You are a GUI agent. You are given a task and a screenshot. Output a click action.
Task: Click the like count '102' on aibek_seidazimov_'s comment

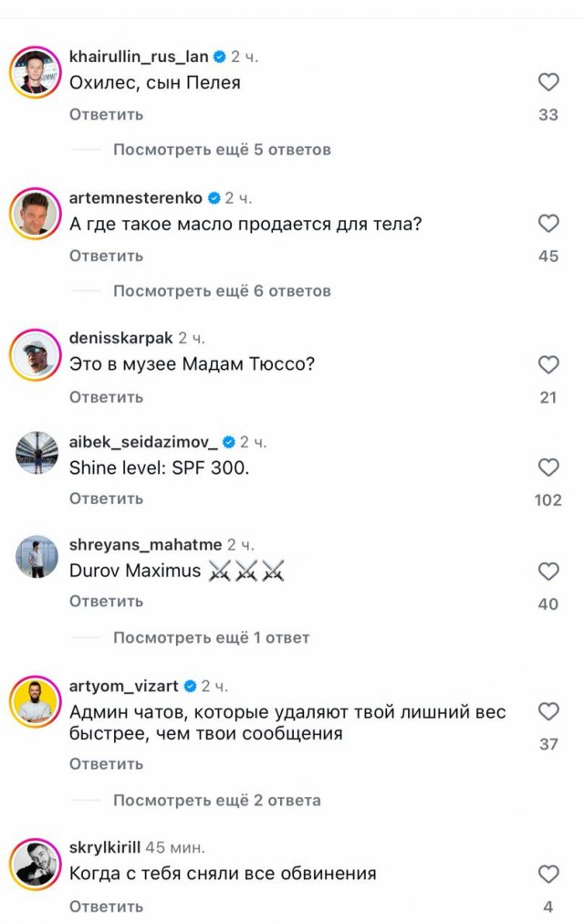click(x=547, y=500)
